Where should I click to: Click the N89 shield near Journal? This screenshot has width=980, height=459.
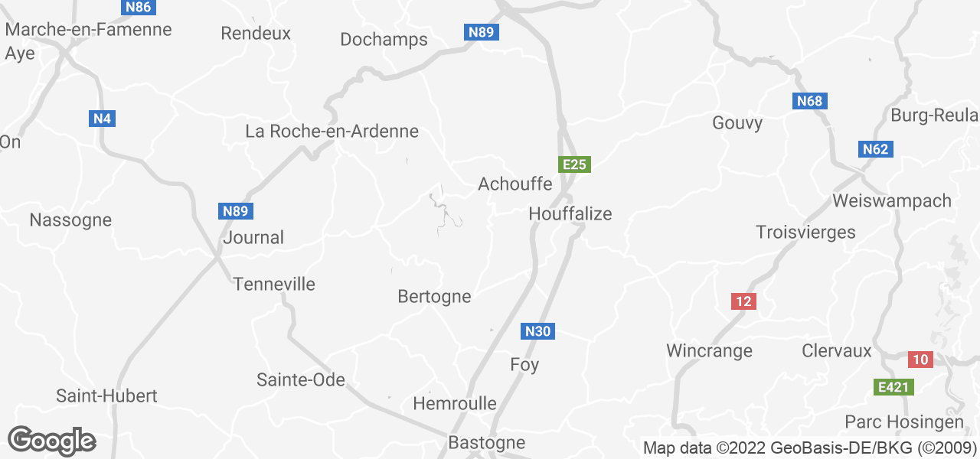click(x=236, y=211)
